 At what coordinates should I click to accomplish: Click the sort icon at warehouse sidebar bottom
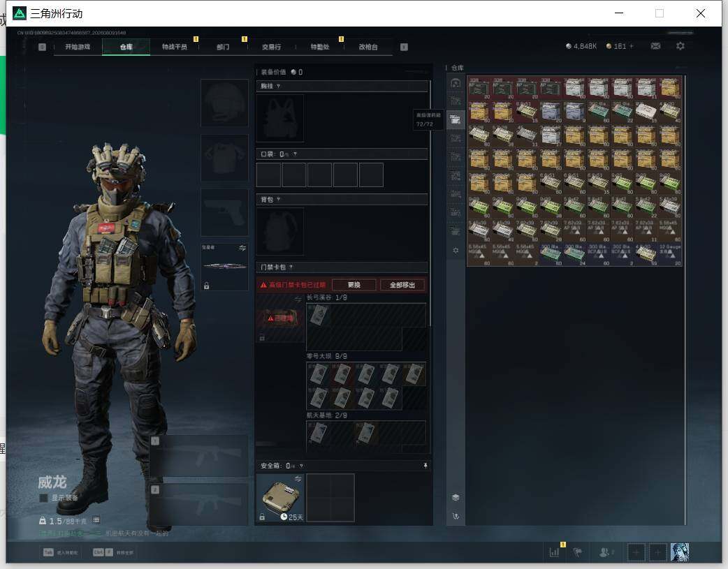(456, 516)
